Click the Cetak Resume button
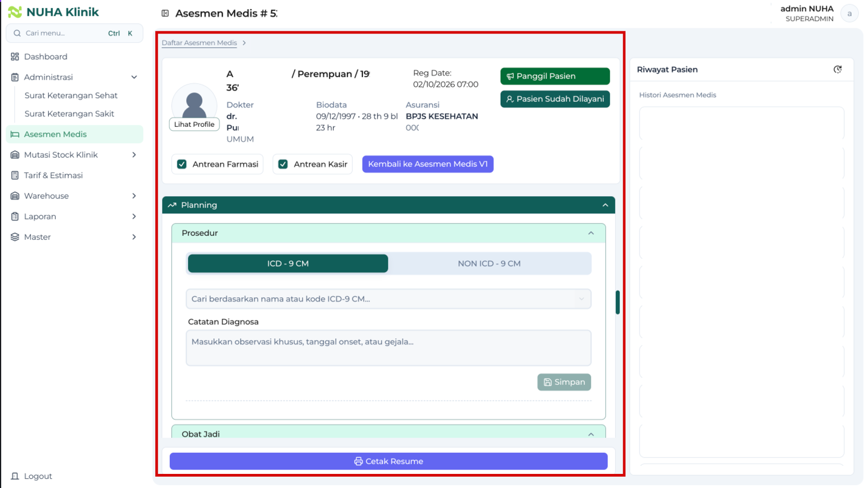The width and height of the screenshot is (868, 488). pos(388,461)
